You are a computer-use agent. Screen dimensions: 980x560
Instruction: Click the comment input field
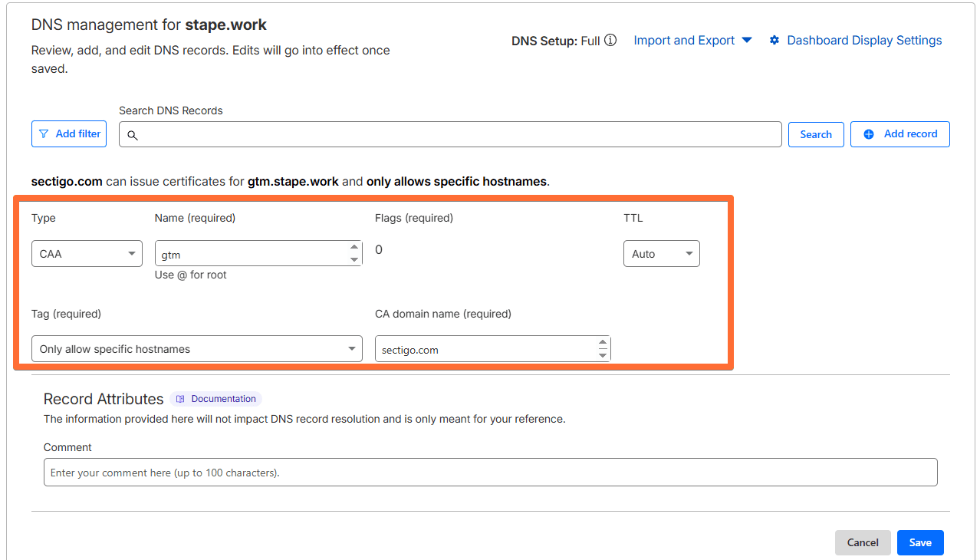point(491,472)
